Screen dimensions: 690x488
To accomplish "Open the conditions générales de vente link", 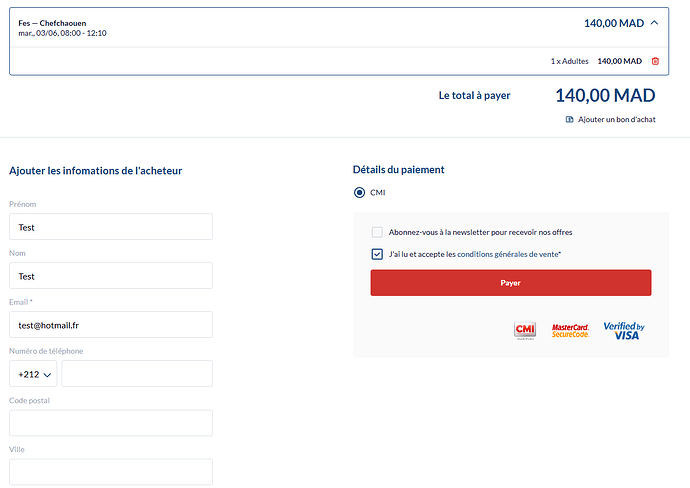I will (508, 254).
